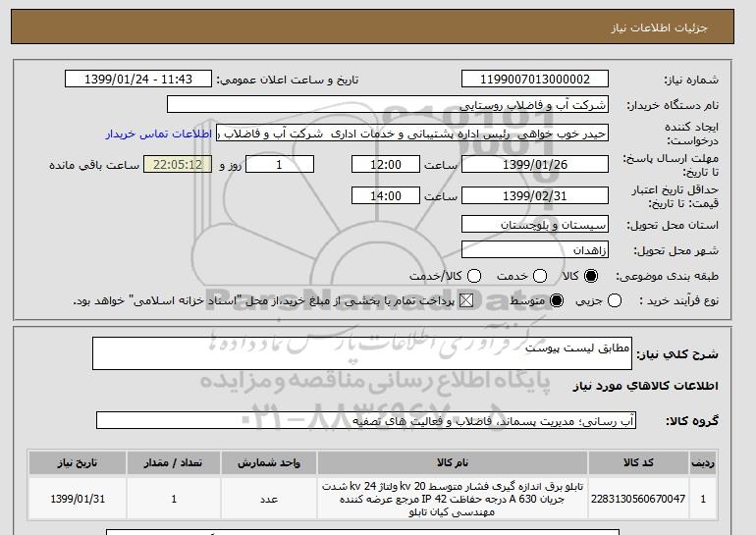The height and width of the screenshot is (535, 756).
Task: Click the response deadline date 1399/01/26
Action: (535, 164)
